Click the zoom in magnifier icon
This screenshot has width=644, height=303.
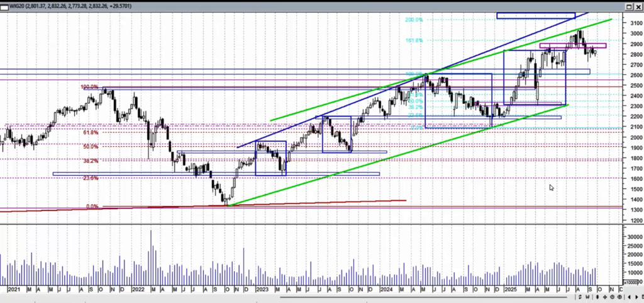(x=619, y=297)
